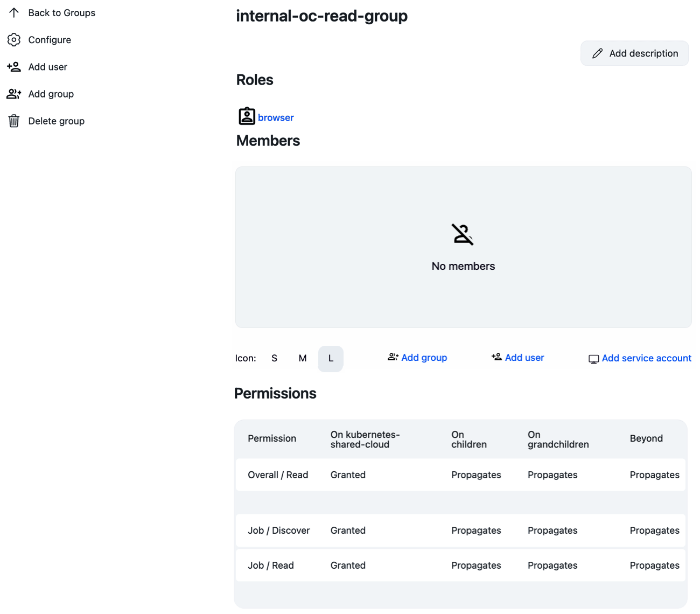Open Configure in the sidebar menu
Image resolution: width=700 pixels, height=614 pixels.
click(50, 40)
